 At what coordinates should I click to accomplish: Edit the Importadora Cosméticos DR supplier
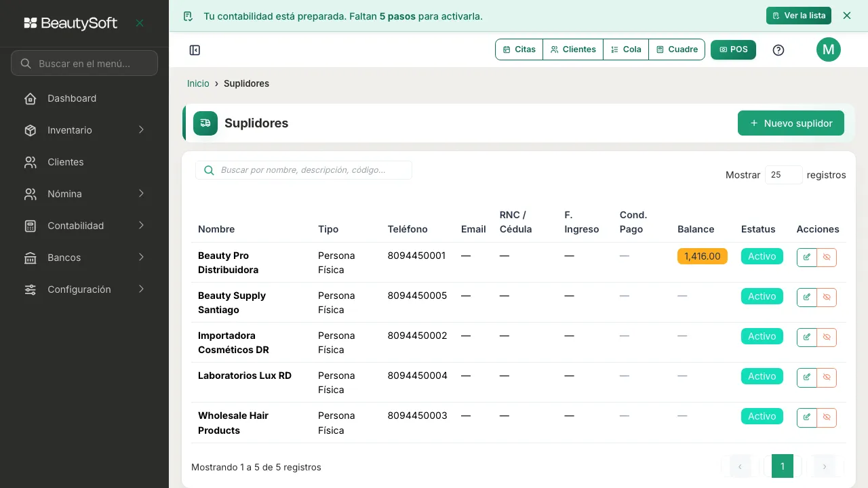coord(807,338)
